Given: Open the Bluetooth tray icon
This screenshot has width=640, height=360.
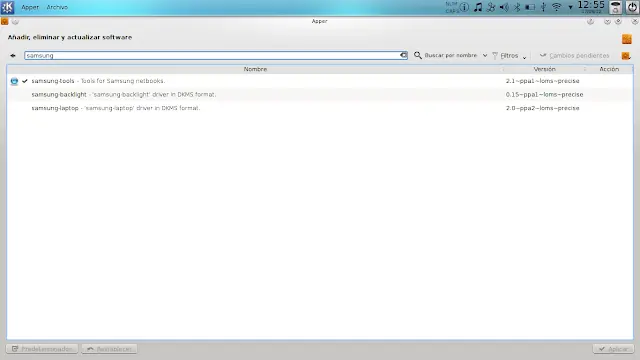Looking at the screenshot, I should coord(517,7).
